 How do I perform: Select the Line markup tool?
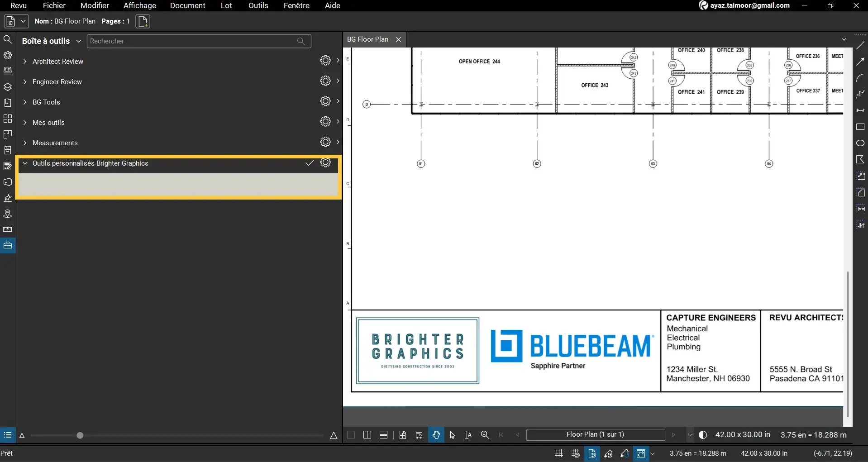[x=861, y=45]
